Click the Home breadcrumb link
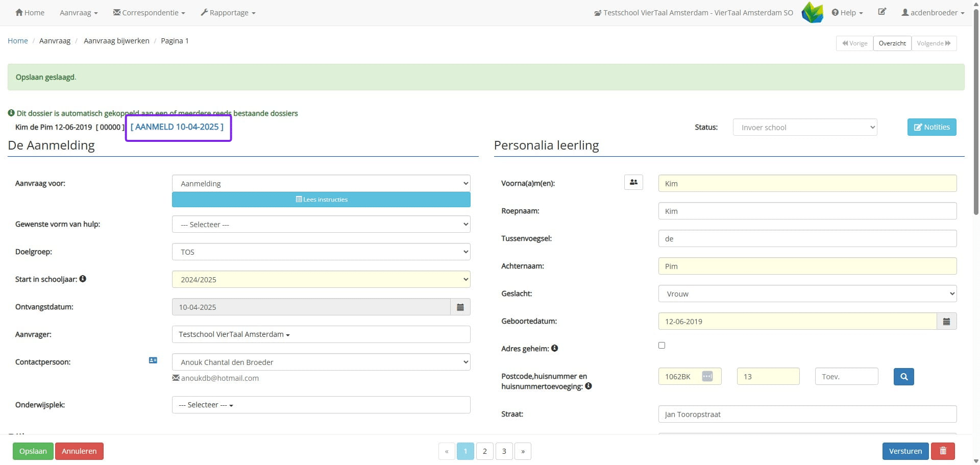This screenshot has height=465, width=980. click(18, 41)
